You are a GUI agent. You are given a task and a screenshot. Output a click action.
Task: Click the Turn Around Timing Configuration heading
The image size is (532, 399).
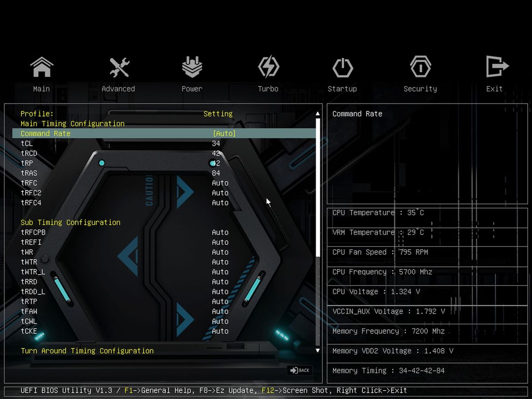(87, 351)
